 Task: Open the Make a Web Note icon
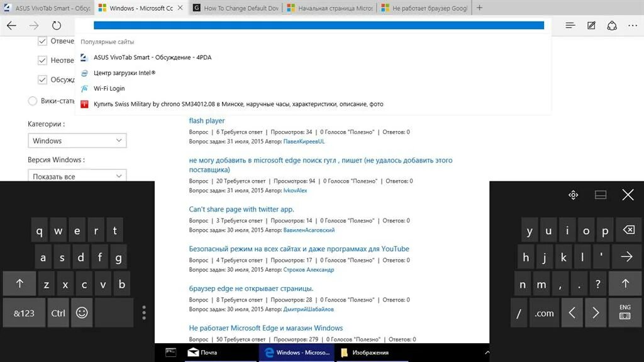(591, 26)
